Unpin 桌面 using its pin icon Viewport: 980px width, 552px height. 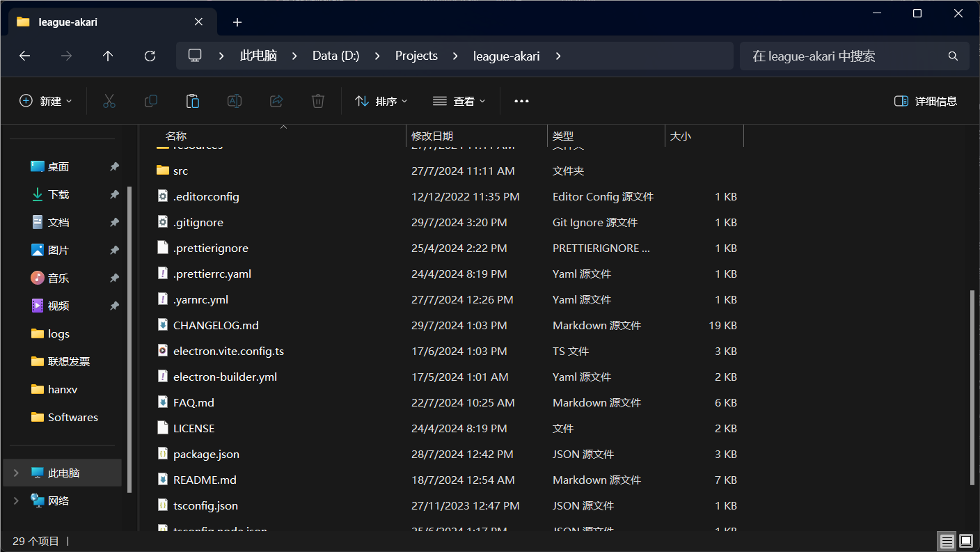point(114,167)
